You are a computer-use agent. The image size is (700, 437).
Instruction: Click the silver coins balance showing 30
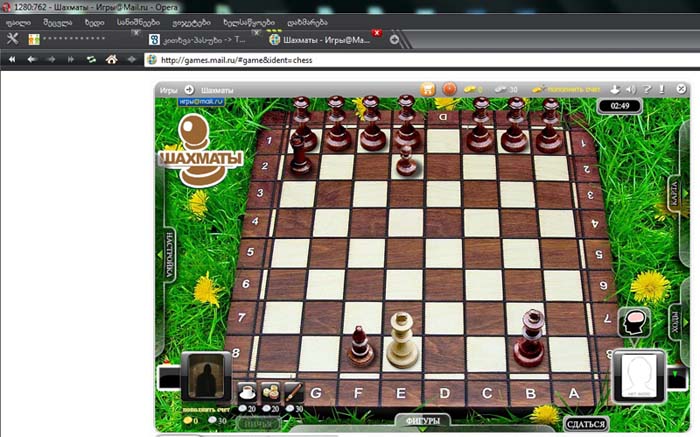click(x=506, y=90)
